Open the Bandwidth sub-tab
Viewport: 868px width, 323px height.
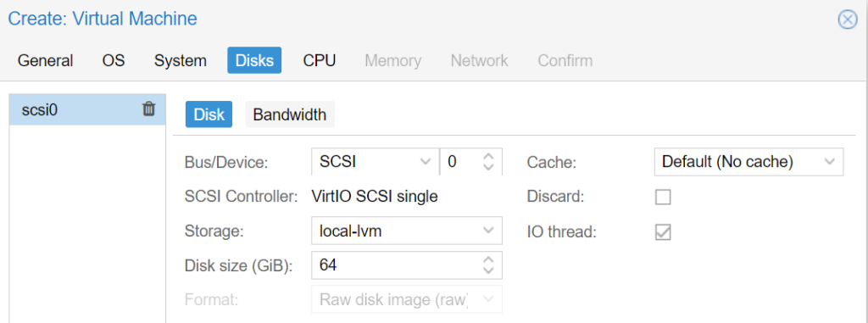[290, 114]
